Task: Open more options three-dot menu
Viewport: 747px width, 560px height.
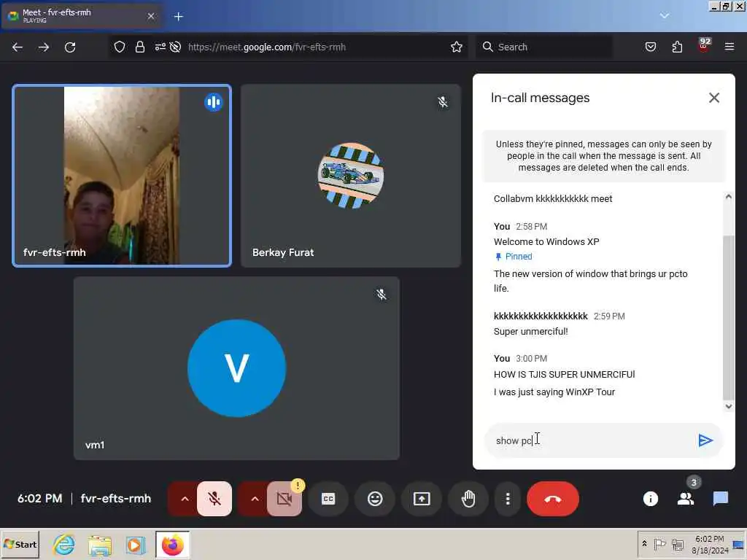Action: point(508,499)
